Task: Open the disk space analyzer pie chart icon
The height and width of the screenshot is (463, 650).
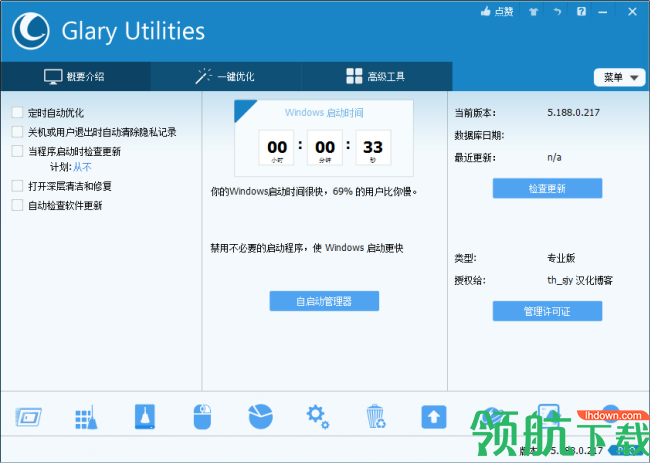Action: [260, 417]
